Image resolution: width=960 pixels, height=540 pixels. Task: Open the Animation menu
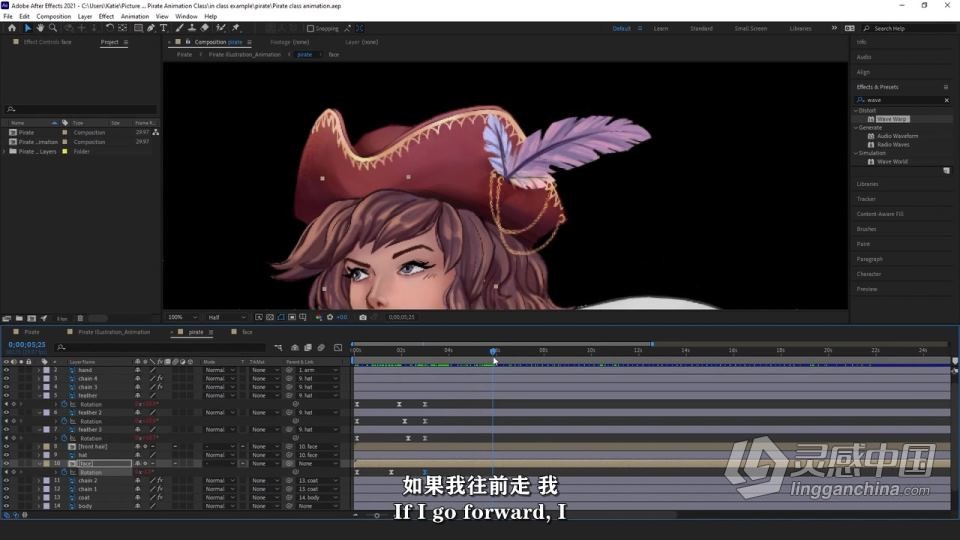click(135, 17)
